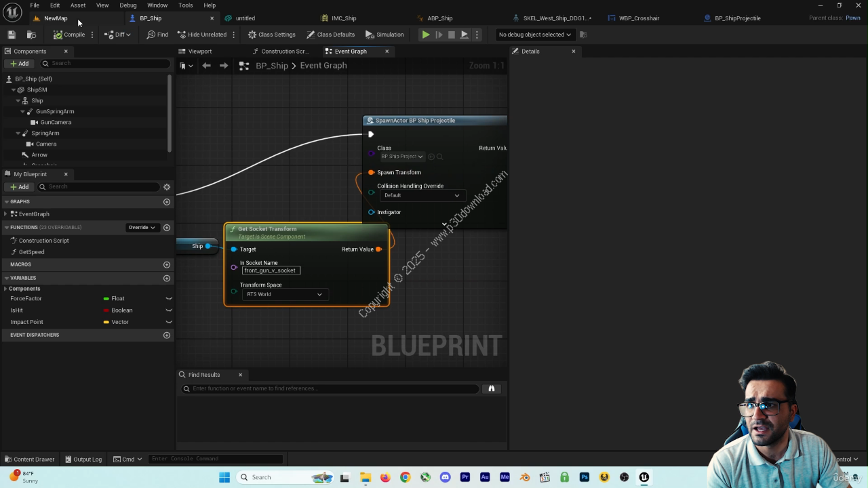Screen dimensions: 868x488
Task: Click the BP_Ship breadcrumb
Action: coord(272,66)
